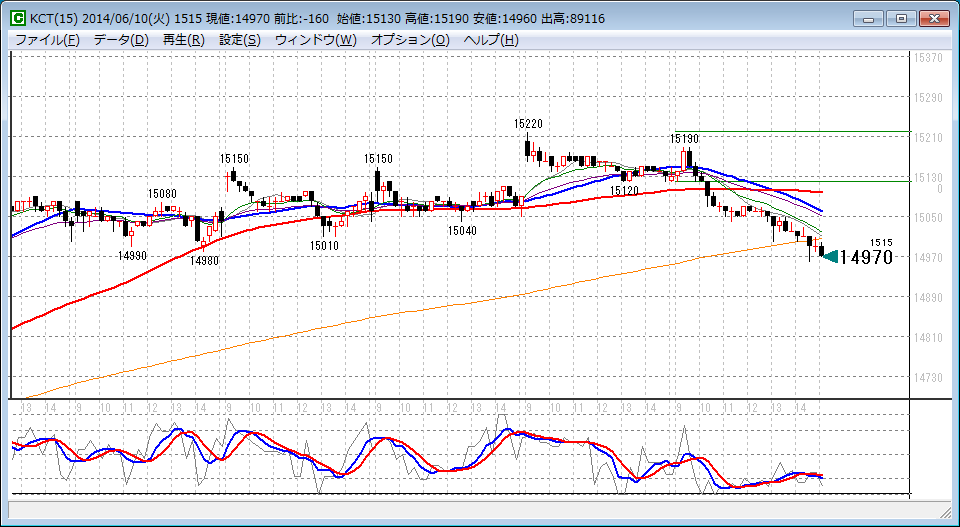Open the ウィンドウ(W) menu

tap(315, 40)
